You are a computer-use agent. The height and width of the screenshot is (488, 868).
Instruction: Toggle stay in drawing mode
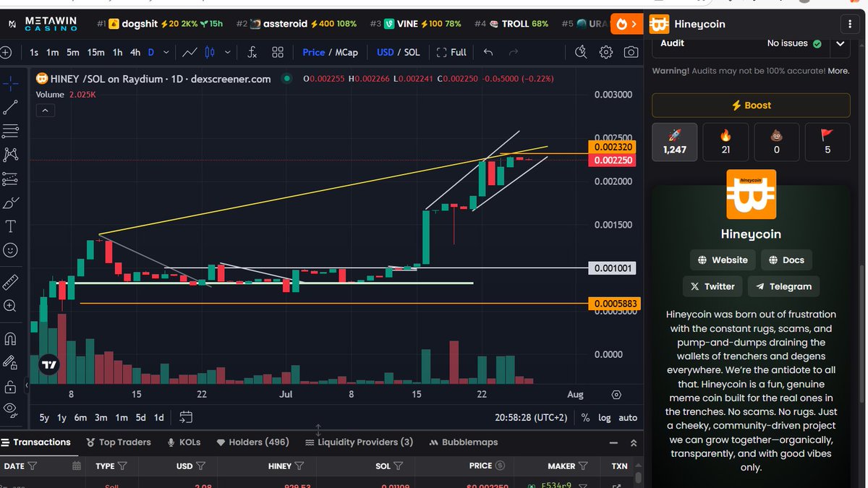pos(10,362)
